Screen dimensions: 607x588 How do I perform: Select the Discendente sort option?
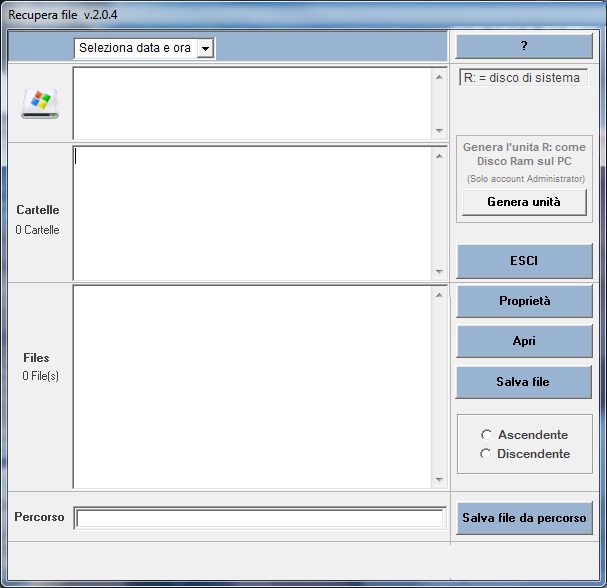(x=485, y=454)
